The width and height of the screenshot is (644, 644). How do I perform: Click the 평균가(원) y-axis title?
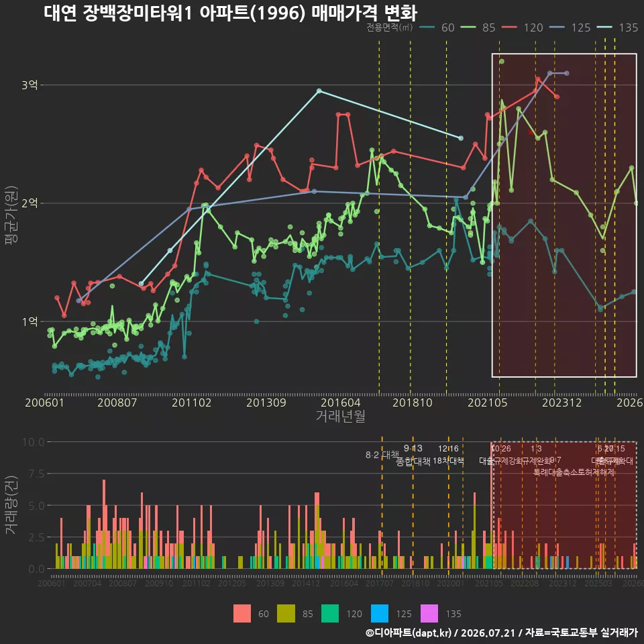[11, 215]
